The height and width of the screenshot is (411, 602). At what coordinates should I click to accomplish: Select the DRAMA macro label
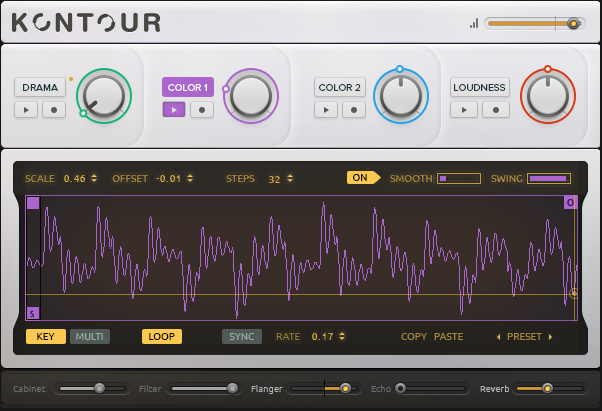[x=40, y=87]
